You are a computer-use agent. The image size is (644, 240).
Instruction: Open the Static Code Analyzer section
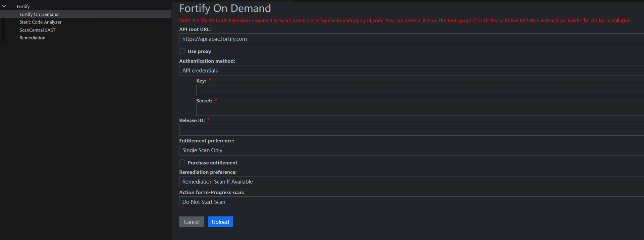(40, 22)
